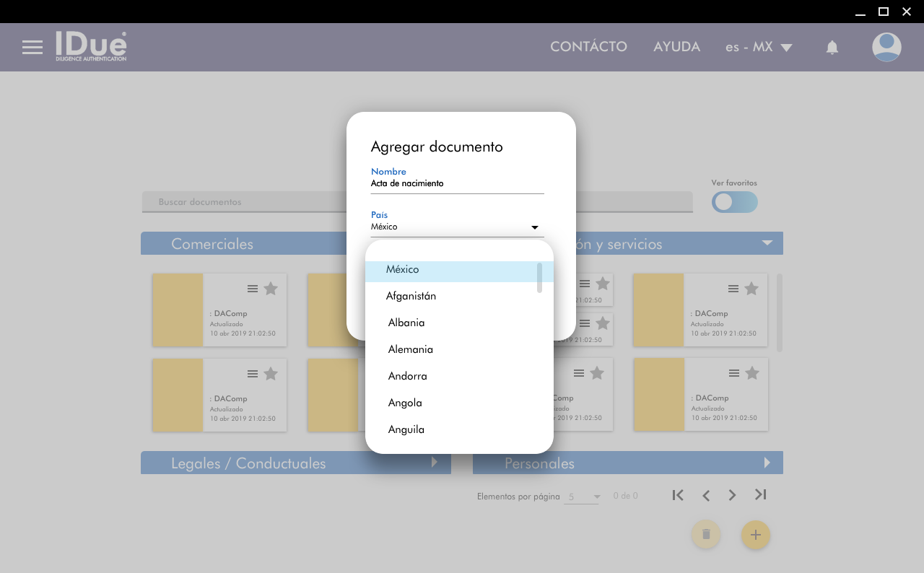Go to the last page of results
The width and height of the screenshot is (924, 573).
tap(760, 494)
